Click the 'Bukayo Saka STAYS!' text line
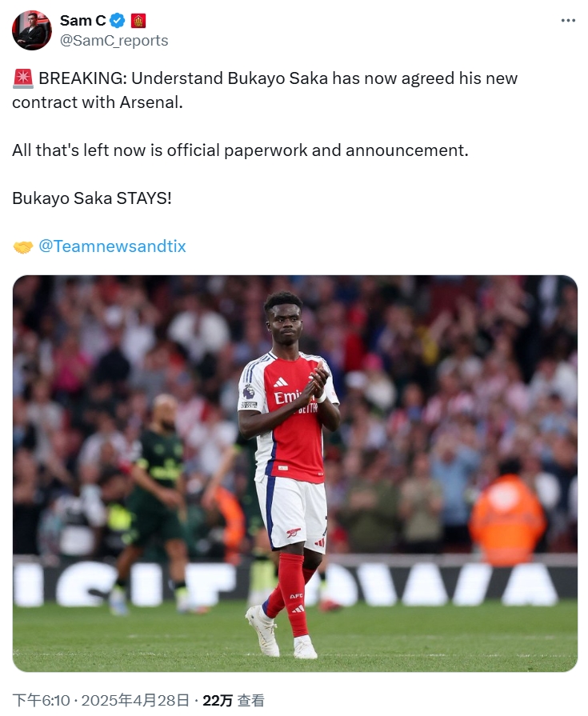Image resolution: width=588 pixels, height=716 pixels. tap(92, 198)
